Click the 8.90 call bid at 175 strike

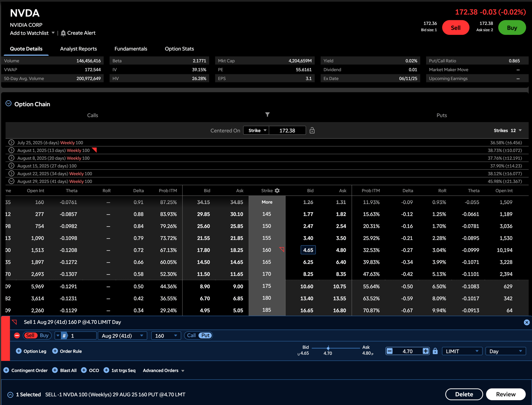(205, 286)
